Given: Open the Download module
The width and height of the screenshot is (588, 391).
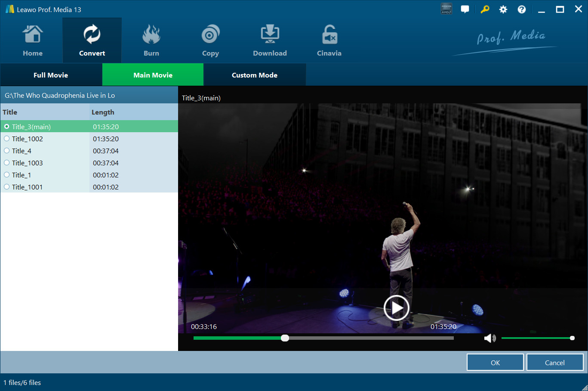Looking at the screenshot, I should coord(270,40).
